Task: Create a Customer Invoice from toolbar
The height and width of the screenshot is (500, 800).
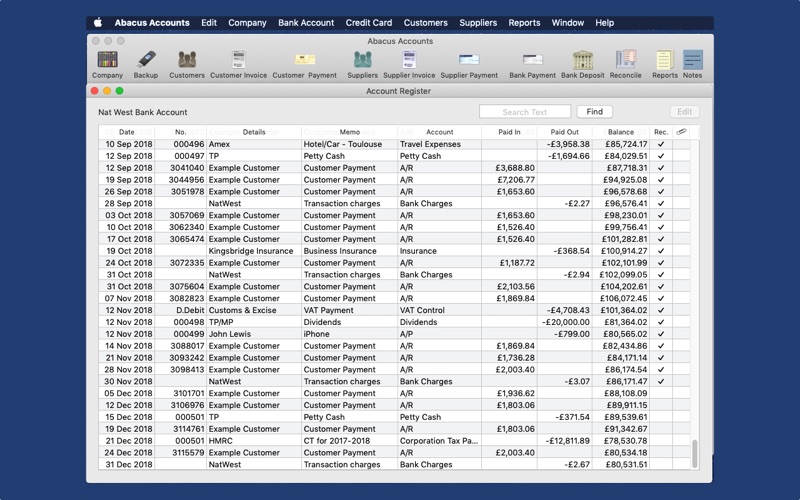Action: 238,60
